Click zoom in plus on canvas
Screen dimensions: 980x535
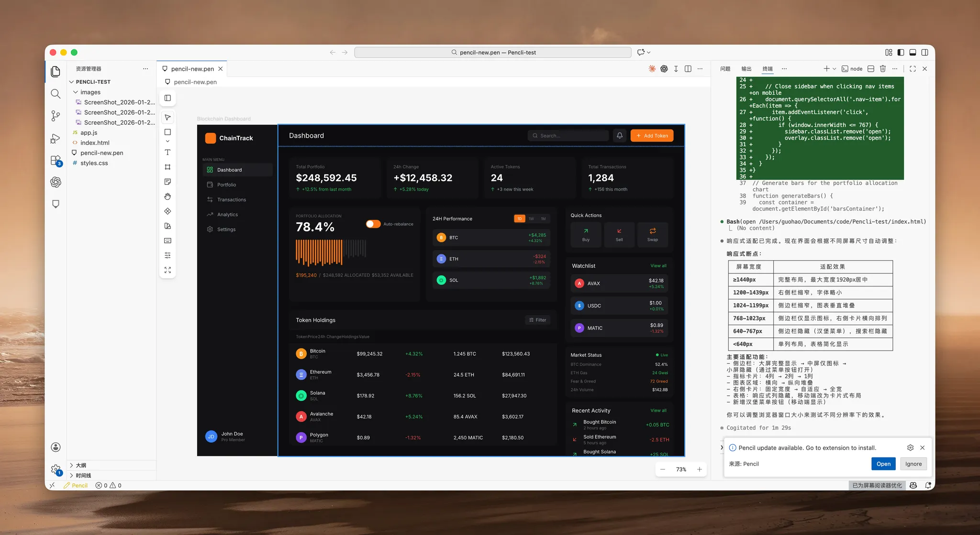[x=700, y=469]
